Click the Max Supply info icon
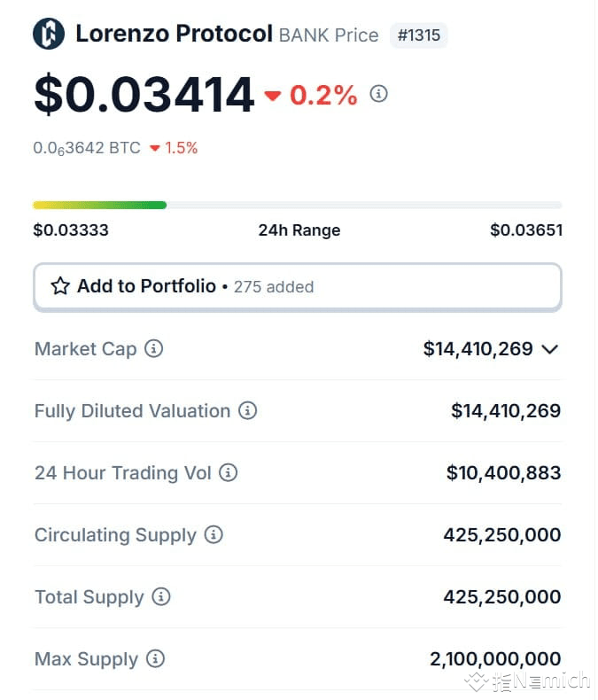The image size is (598, 700). (x=155, y=658)
